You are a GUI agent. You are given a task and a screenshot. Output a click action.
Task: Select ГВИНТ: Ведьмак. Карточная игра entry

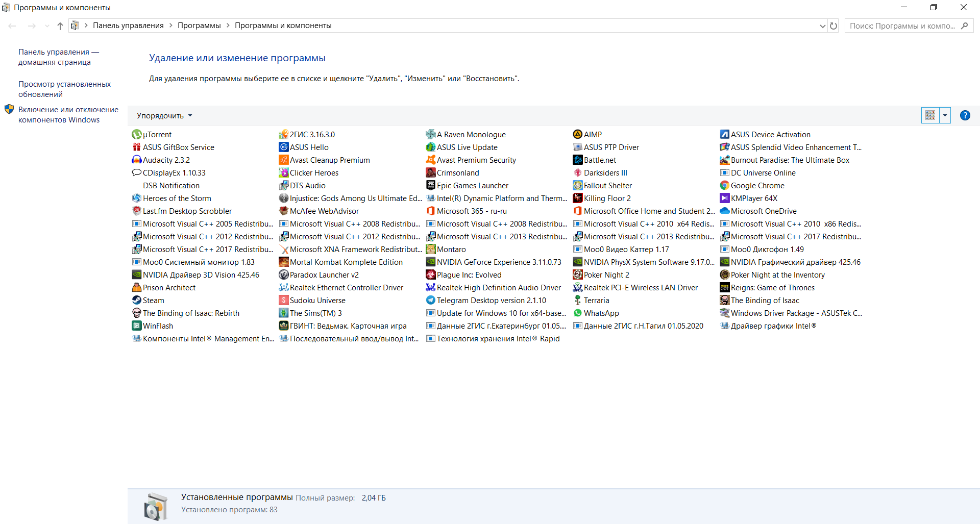coord(343,326)
